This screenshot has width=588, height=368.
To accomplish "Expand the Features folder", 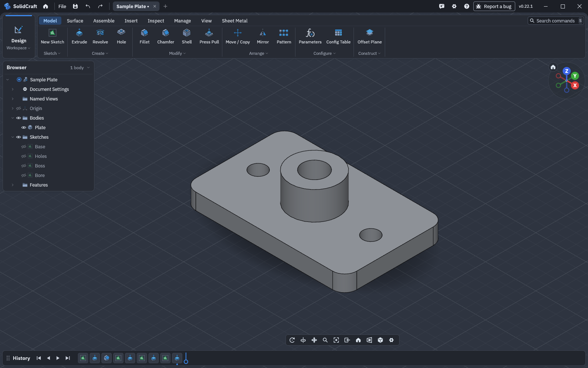I will click(x=12, y=185).
